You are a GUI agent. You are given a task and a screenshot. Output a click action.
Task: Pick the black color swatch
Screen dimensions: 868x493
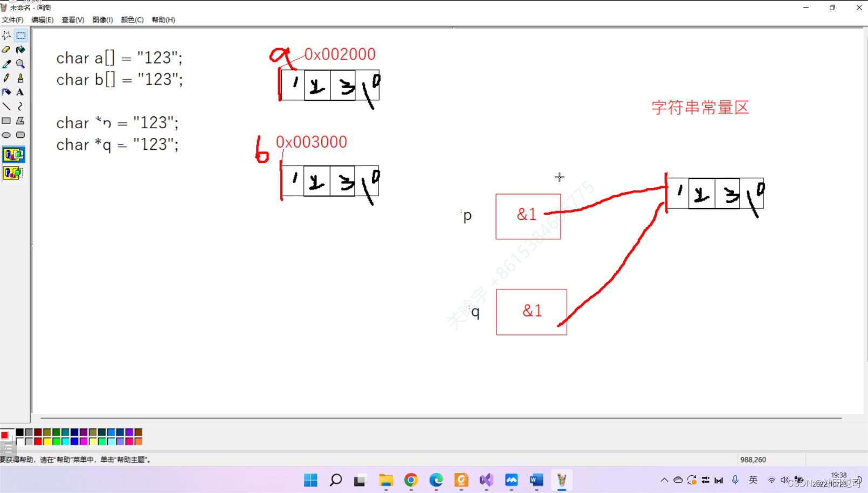(x=19, y=432)
